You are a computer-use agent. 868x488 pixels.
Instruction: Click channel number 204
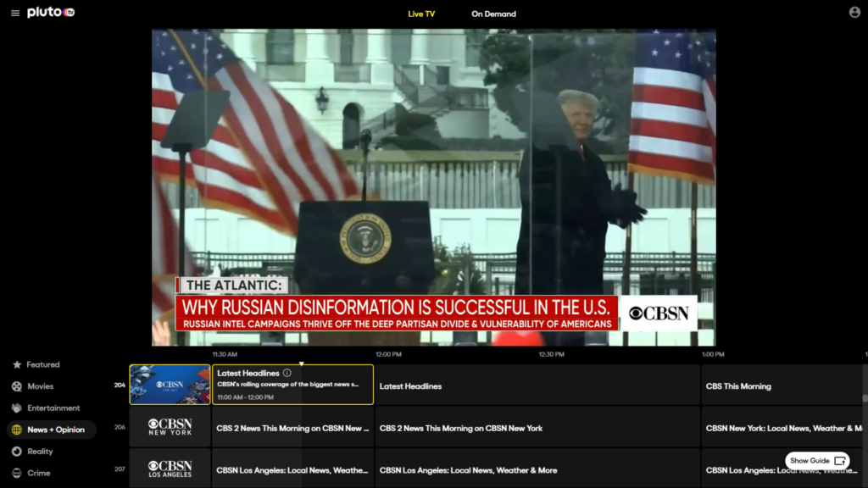(x=120, y=385)
